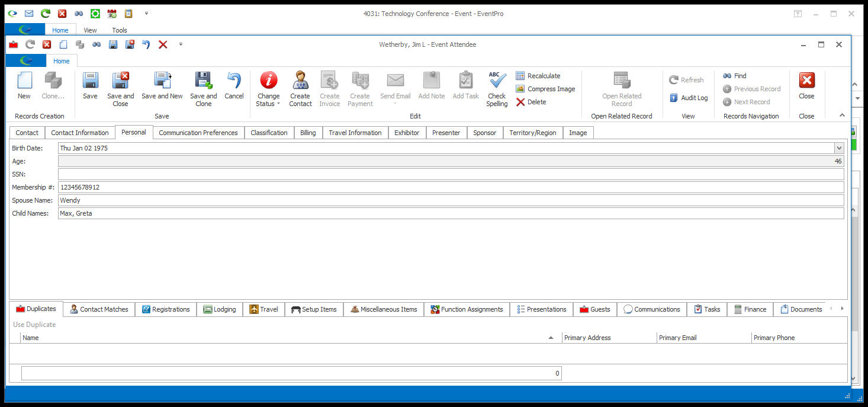Open the Contact Information tab
Image resolution: width=868 pixels, height=407 pixels.
click(x=80, y=133)
